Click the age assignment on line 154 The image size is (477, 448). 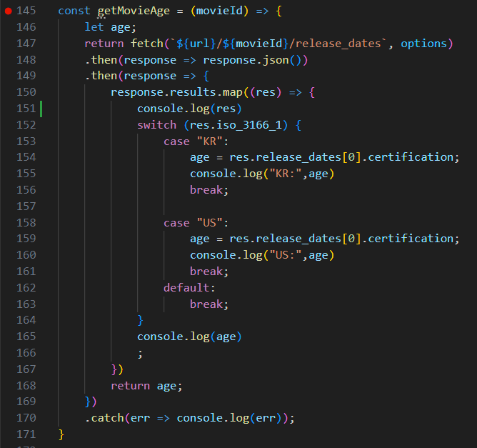click(325, 157)
